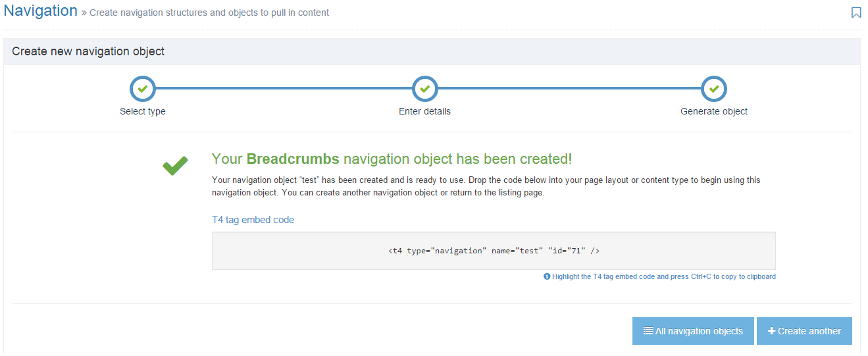Click the progress line between first two steps
This screenshot has height=356, width=868.
[x=283, y=88]
